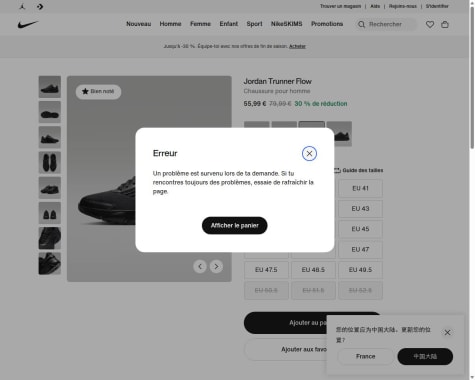475x380 pixels.
Task: Choose size EU 49.5
Action: coord(360,270)
